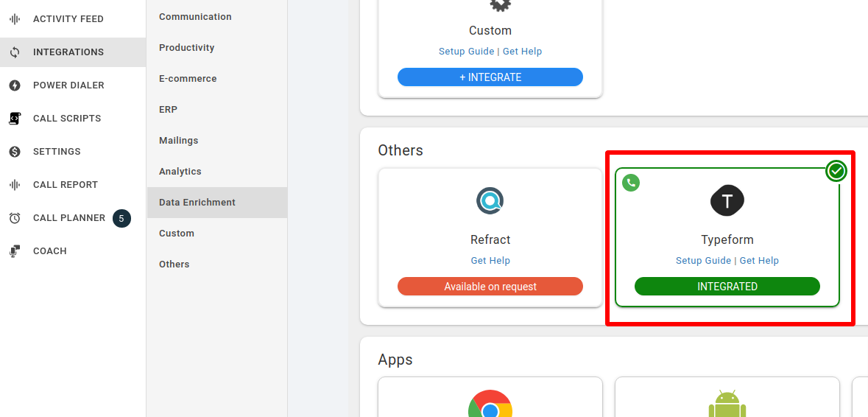Click the green checkmark badge on Typeform card
The height and width of the screenshot is (417, 868).
click(x=836, y=171)
